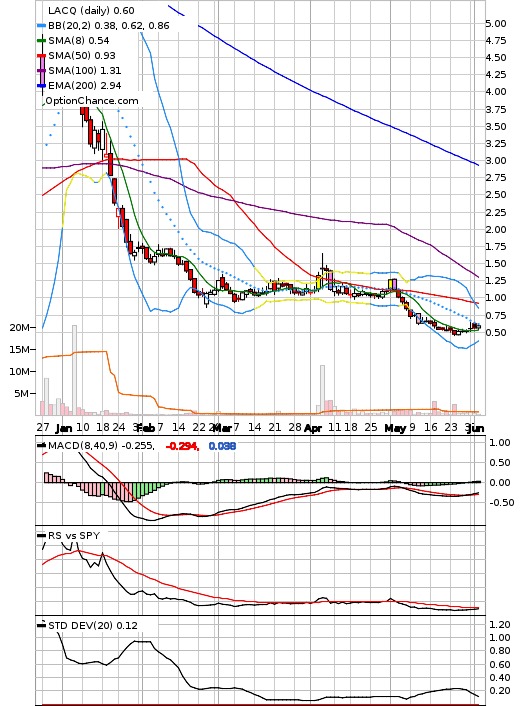Click the 20M volume axis label
The height and width of the screenshot is (706, 526).
pos(19,328)
